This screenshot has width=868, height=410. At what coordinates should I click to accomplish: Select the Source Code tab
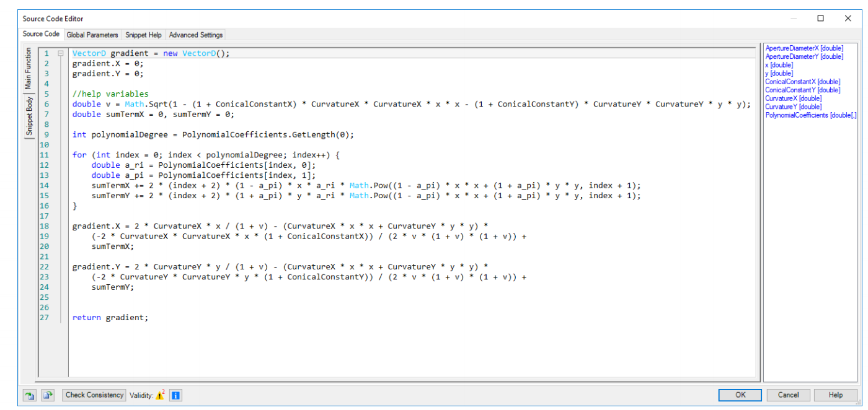click(41, 34)
